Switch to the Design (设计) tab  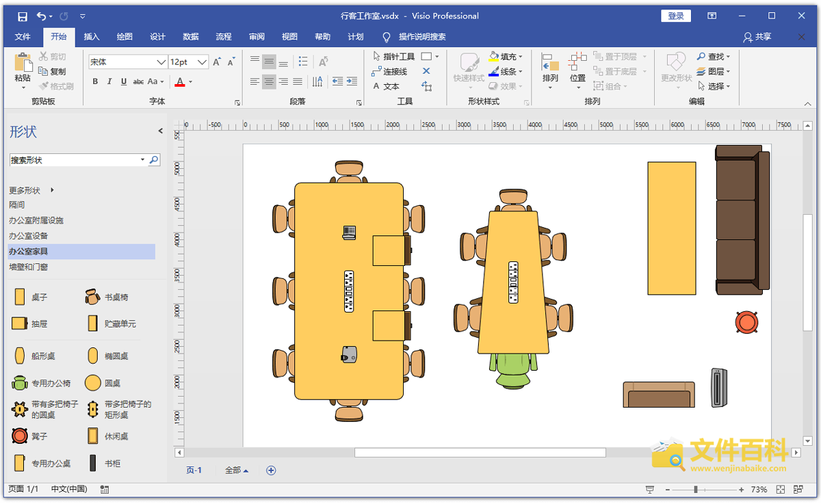point(157,37)
